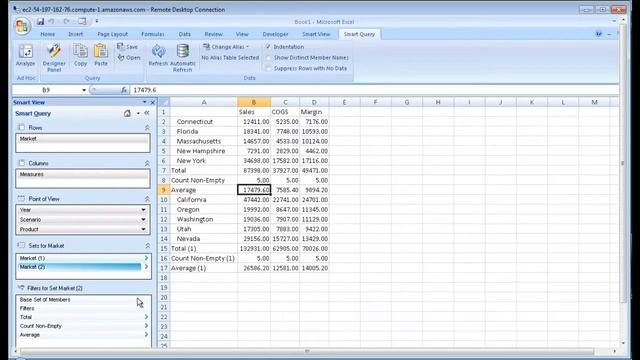The height and width of the screenshot is (360, 640).
Task: Open the Name Box dropdown arrow
Action: tap(84, 90)
